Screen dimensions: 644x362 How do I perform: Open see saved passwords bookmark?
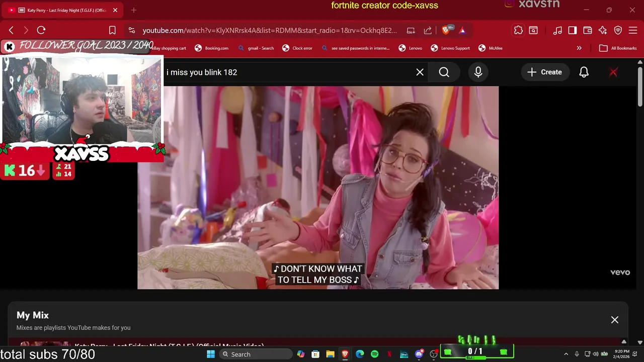coord(355,48)
